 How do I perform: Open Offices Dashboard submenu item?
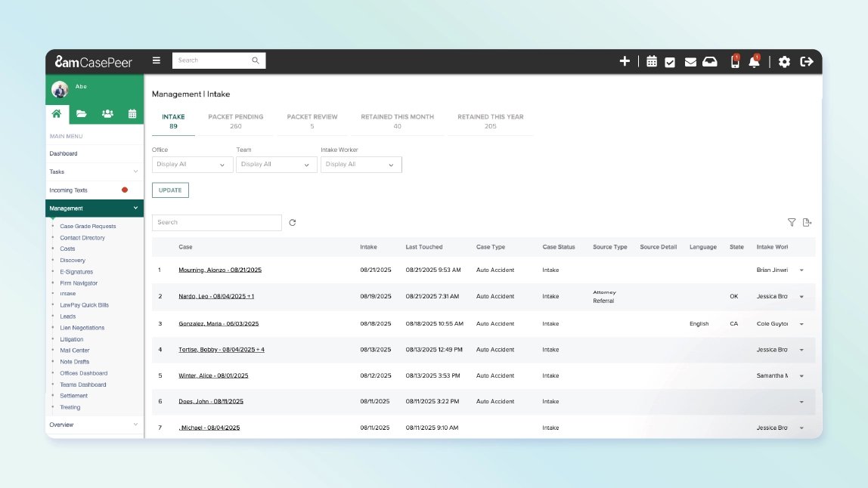[x=84, y=373]
